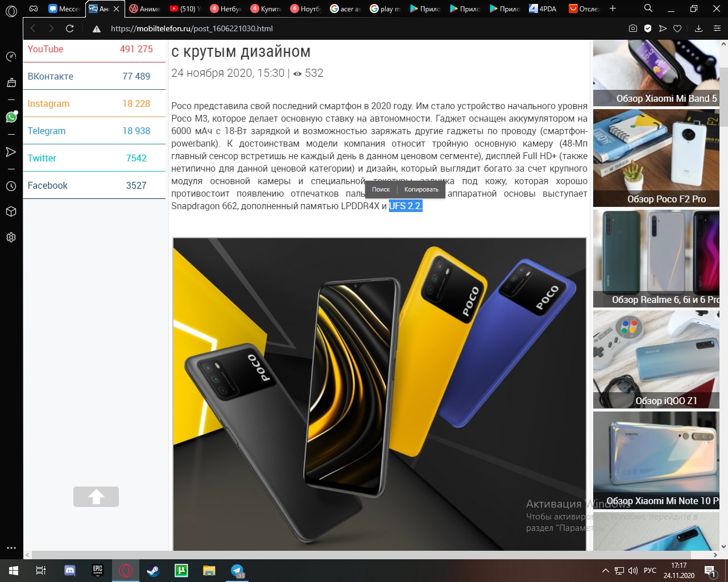The width and height of the screenshot is (728, 582).
Task: Open Обзор Realme 6 review thumbnail
Action: (656, 259)
